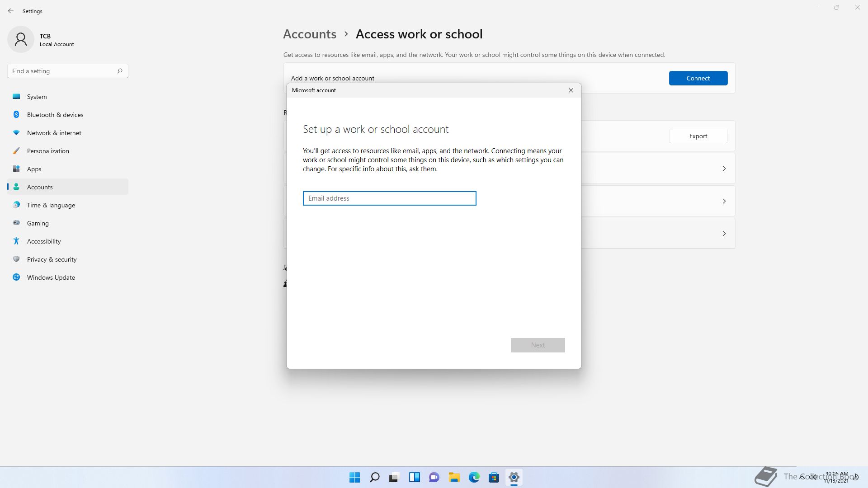868x488 pixels.
Task: Minimize the Settings window
Action: [816, 7]
